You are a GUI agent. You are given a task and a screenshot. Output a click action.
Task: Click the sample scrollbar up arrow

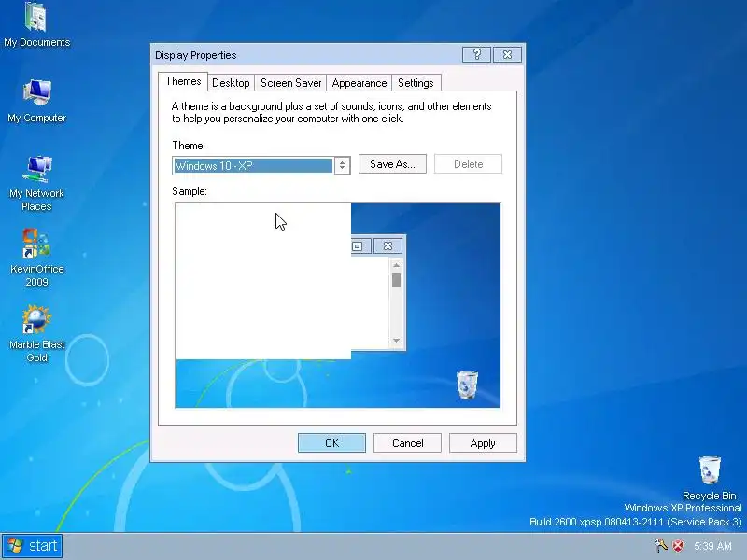pos(396,265)
